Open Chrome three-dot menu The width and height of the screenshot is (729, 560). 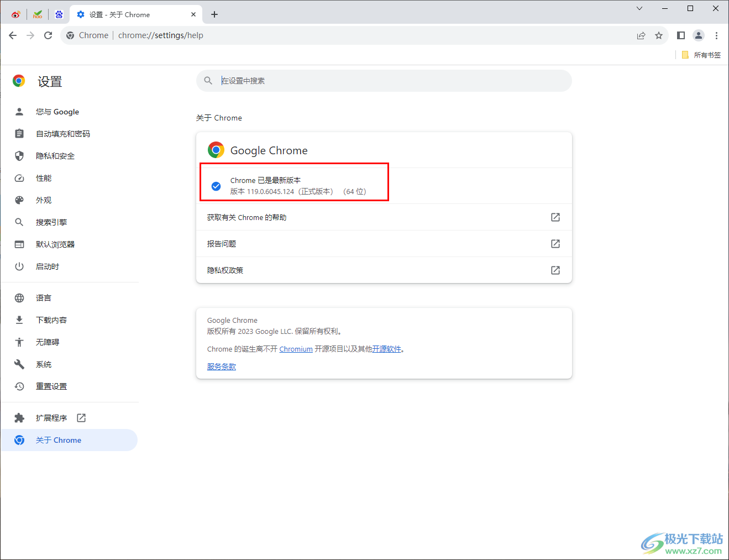(x=716, y=35)
